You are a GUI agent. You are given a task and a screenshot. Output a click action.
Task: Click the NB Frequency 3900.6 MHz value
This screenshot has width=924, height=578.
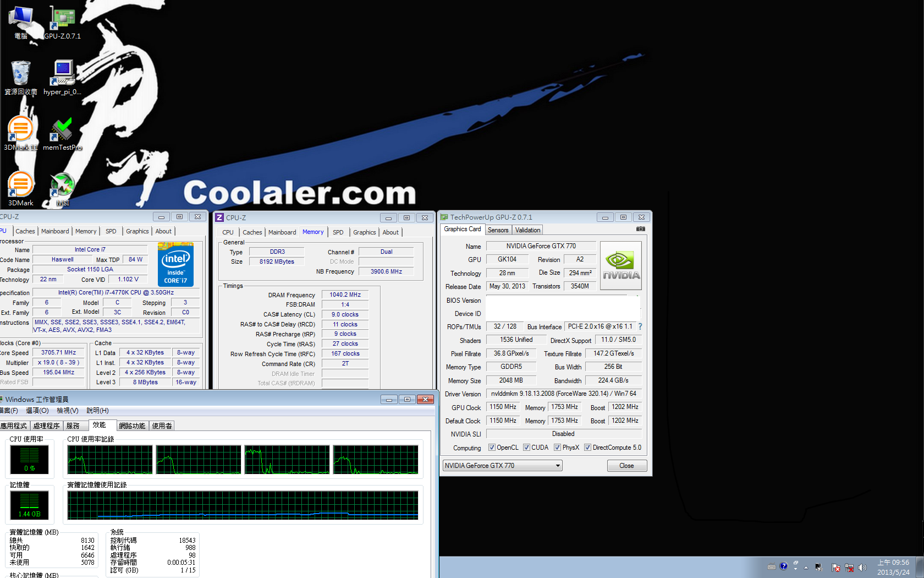point(386,271)
